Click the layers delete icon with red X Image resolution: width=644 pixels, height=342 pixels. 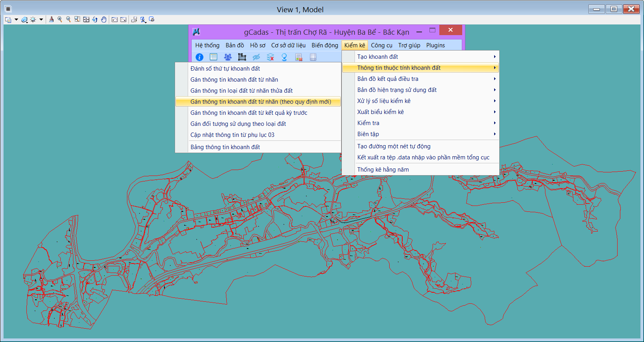coord(270,57)
